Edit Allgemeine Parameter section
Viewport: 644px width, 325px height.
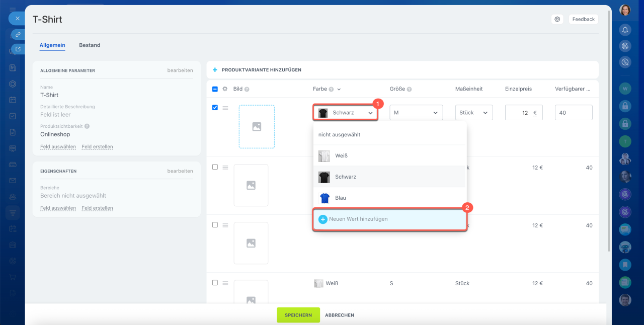(x=180, y=70)
